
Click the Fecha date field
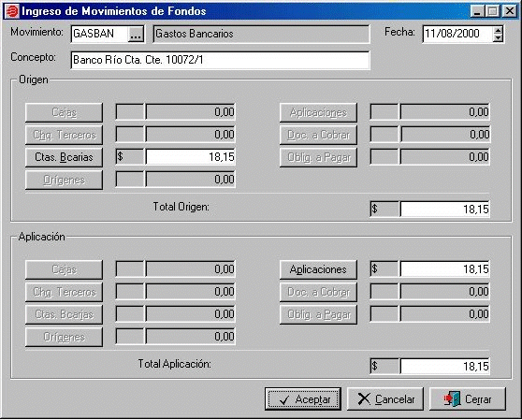[x=457, y=34]
